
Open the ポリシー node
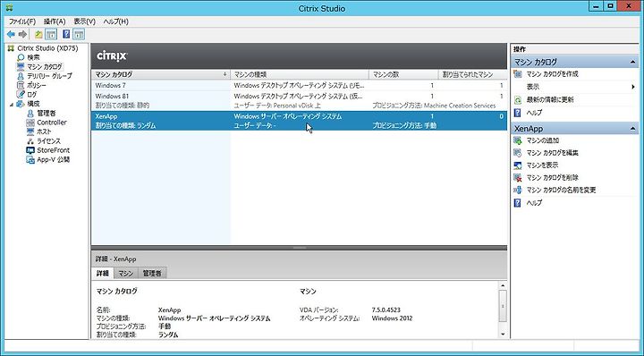37,85
